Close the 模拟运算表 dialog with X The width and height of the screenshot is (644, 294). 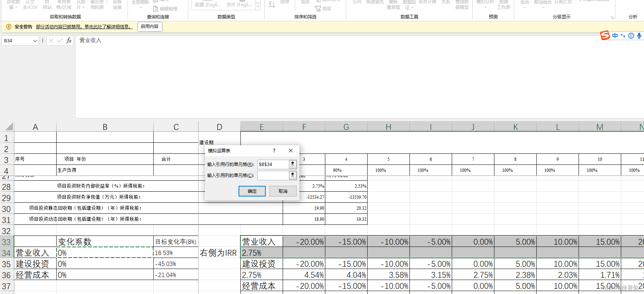tap(291, 150)
